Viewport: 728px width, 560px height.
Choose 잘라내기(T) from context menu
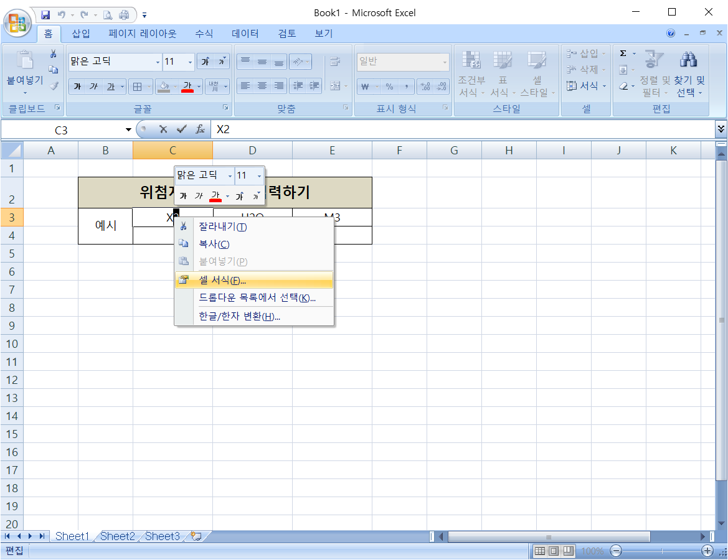(254, 226)
